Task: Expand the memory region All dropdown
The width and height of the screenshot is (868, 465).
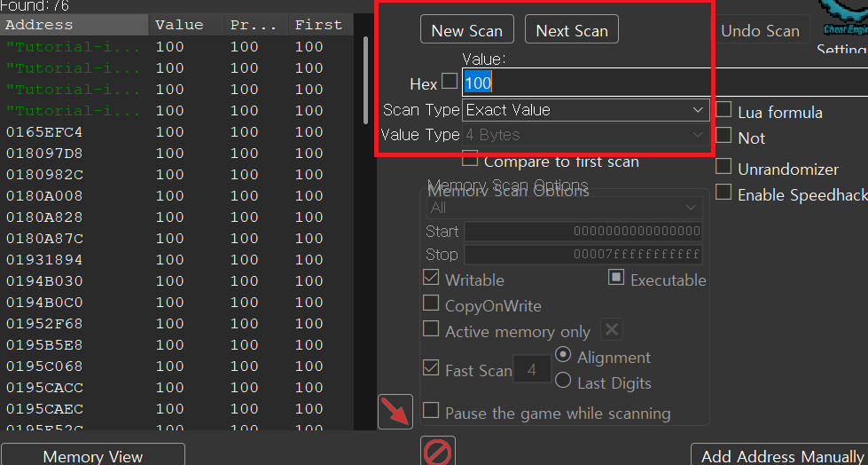Action: [564, 207]
